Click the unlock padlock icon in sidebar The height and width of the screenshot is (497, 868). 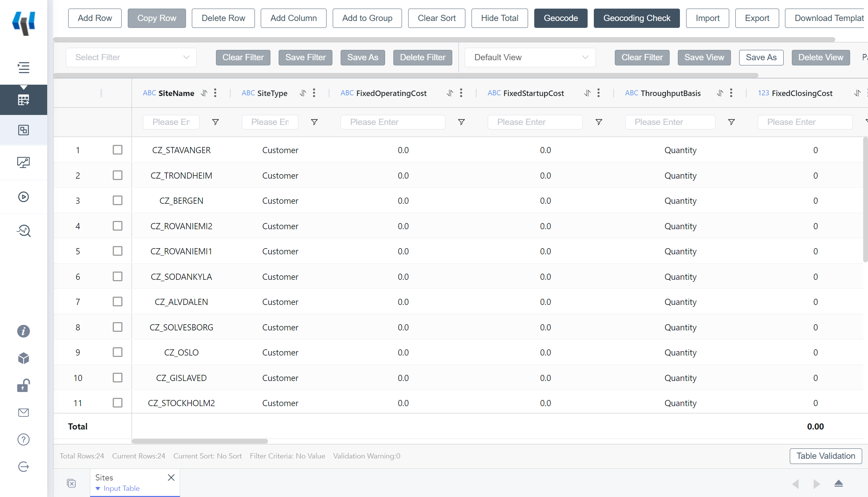point(23,385)
